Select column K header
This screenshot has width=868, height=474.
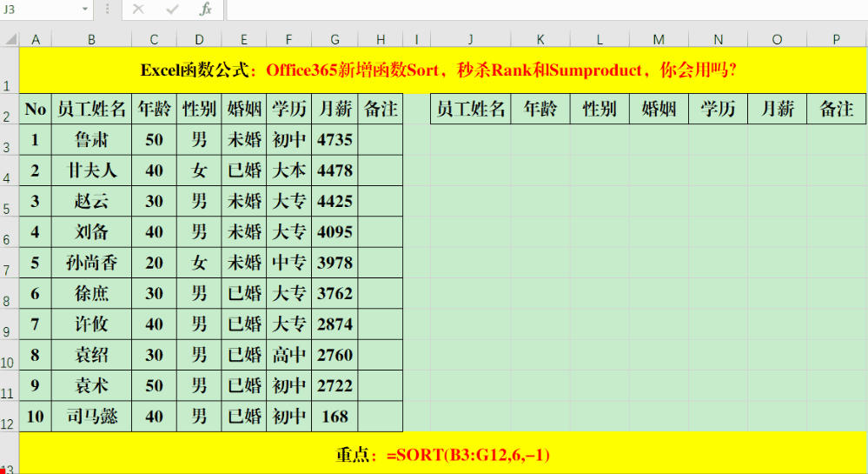[540, 39]
